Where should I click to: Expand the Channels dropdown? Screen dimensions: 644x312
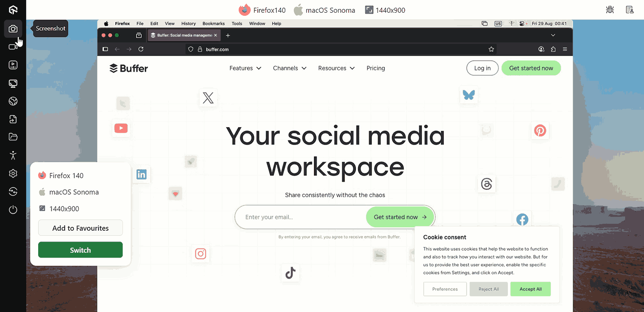pyautogui.click(x=290, y=68)
